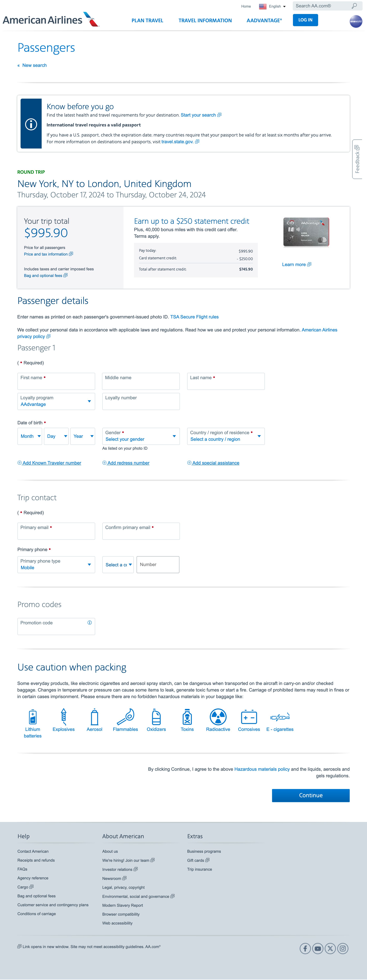Click the oneworld alliance logo
367x980 pixels.
(x=356, y=21)
